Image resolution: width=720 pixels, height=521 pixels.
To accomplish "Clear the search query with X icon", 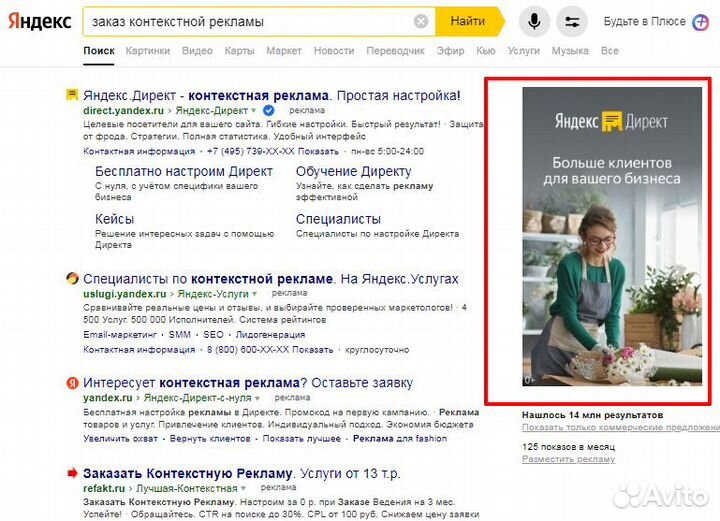I will [x=421, y=21].
